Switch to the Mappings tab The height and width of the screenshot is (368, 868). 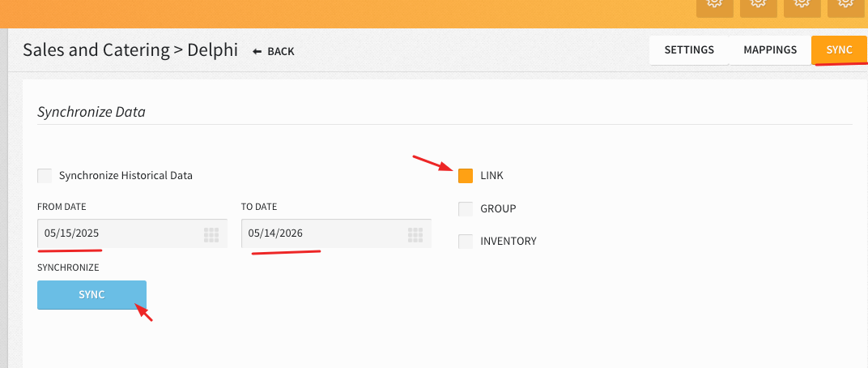(770, 50)
